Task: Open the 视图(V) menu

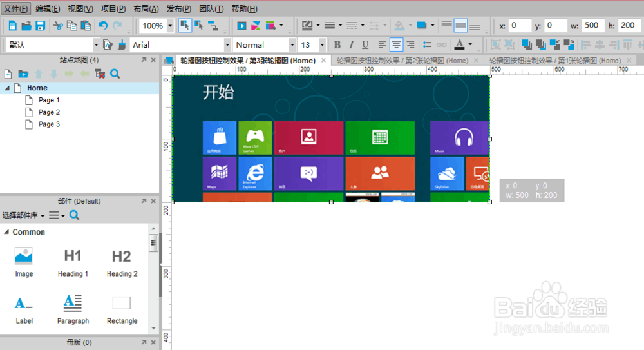Action: 80,8
